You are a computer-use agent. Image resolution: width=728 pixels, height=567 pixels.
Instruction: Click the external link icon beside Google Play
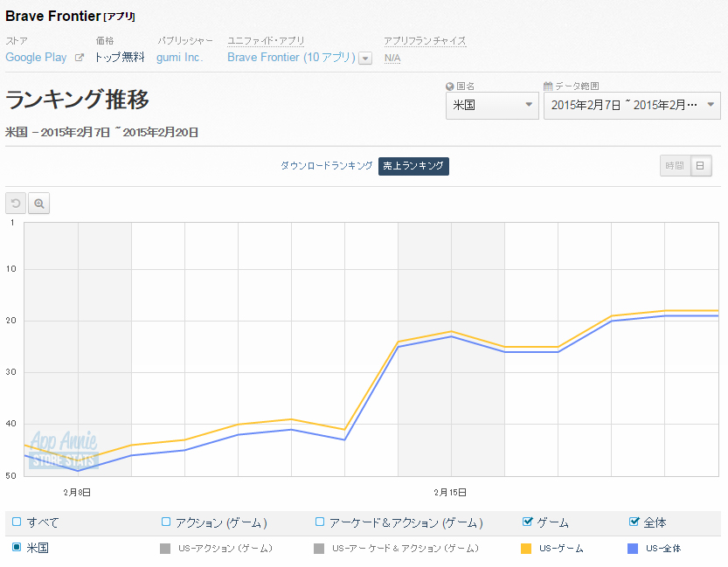(x=80, y=58)
